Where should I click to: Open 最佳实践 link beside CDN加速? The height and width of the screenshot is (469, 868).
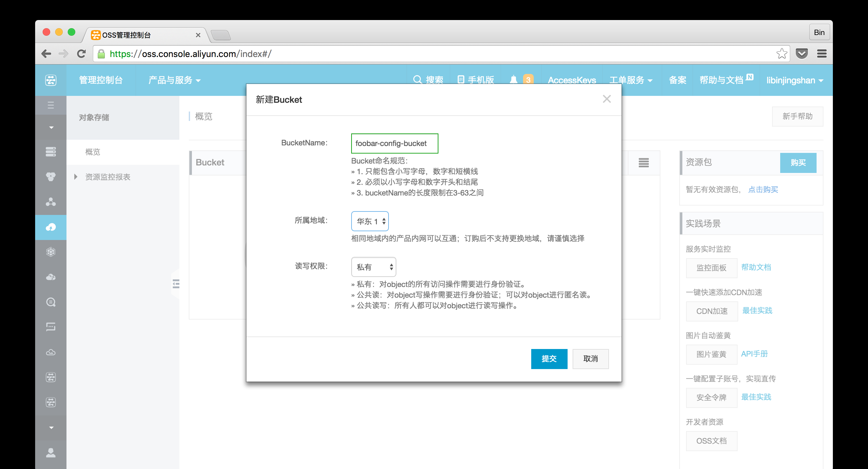[x=757, y=310]
